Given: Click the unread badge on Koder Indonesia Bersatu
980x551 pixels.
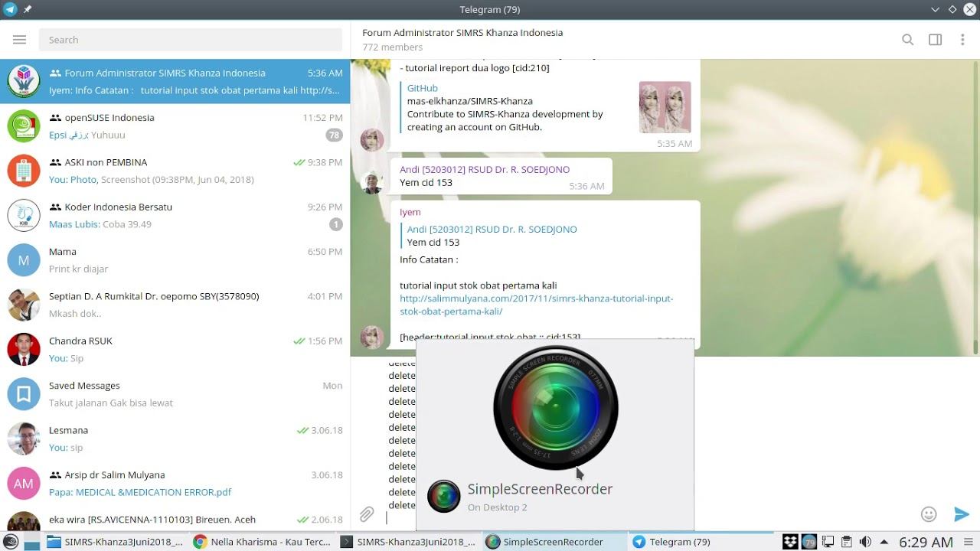Looking at the screenshot, I should pos(335,224).
